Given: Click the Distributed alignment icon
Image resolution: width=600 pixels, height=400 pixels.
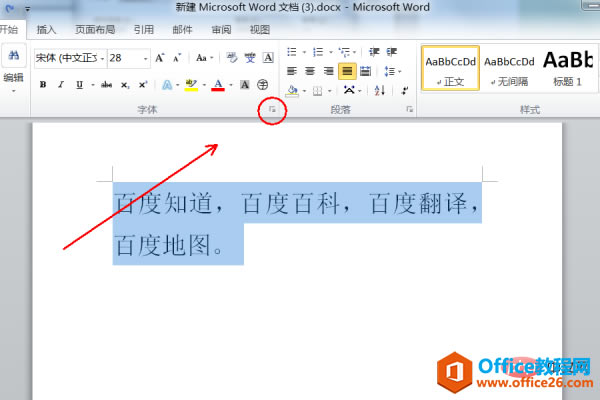Looking at the screenshot, I should [365, 71].
